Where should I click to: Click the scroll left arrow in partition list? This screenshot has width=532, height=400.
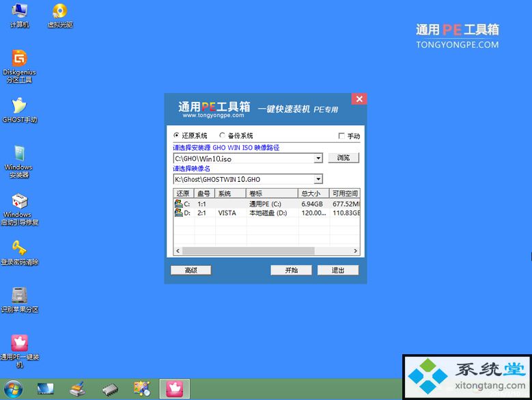point(178,251)
